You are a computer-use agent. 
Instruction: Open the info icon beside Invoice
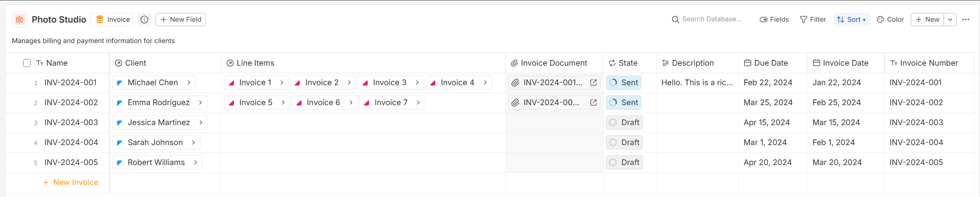(x=144, y=20)
